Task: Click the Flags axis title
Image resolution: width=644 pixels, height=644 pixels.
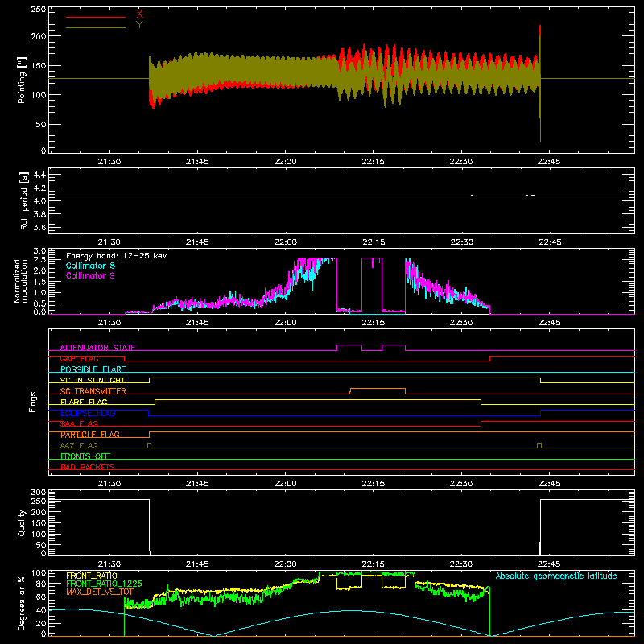Action: click(x=33, y=402)
